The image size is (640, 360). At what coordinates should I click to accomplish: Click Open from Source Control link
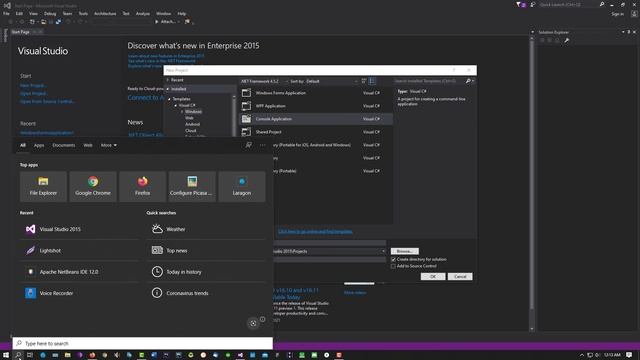[x=47, y=101]
